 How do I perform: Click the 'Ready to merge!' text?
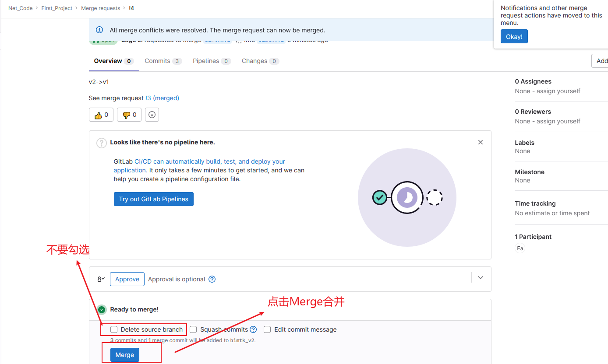click(x=134, y=309)
